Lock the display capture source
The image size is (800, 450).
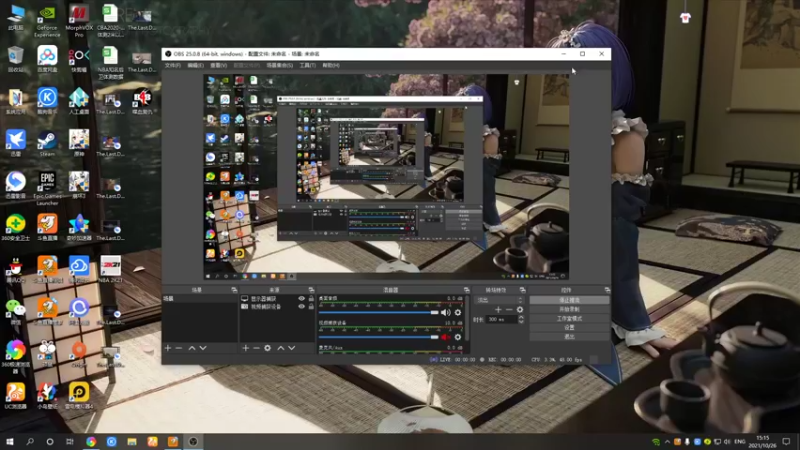311,298
